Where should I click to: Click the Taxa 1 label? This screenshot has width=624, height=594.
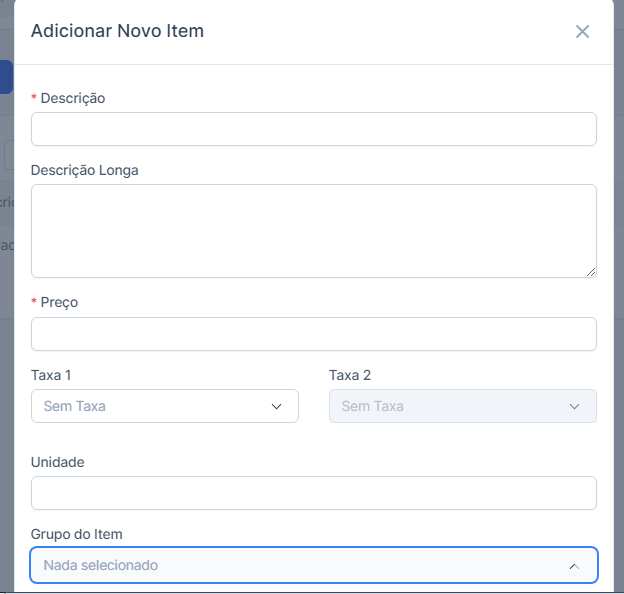tap(51, 375)
